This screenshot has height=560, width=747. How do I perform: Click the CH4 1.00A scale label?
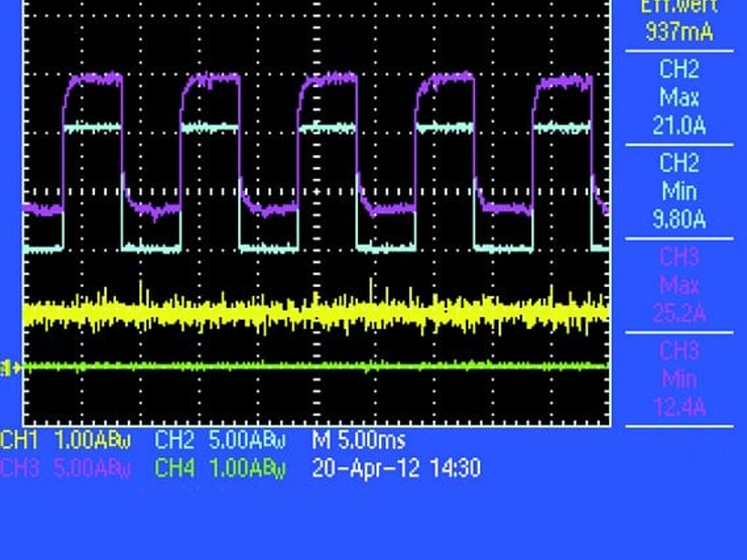(x=220, y=468)
